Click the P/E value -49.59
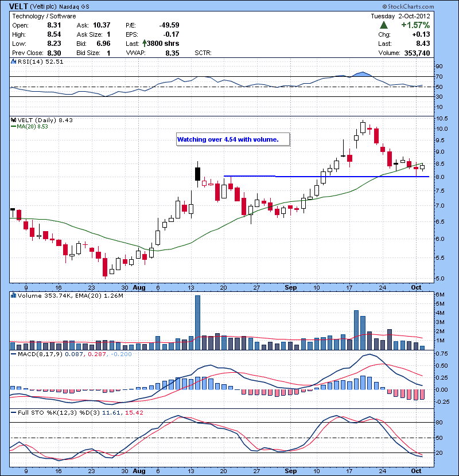 coord(169,25)
